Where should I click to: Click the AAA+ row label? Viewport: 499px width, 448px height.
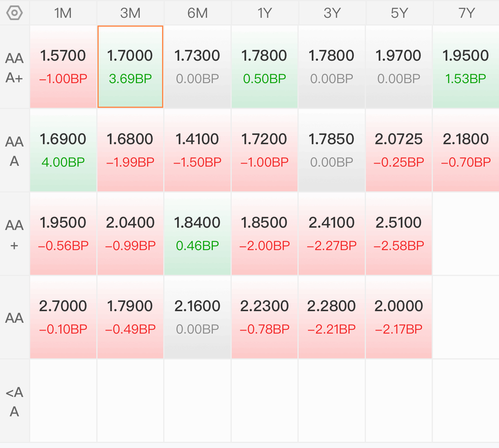click(x=15, y=67)
